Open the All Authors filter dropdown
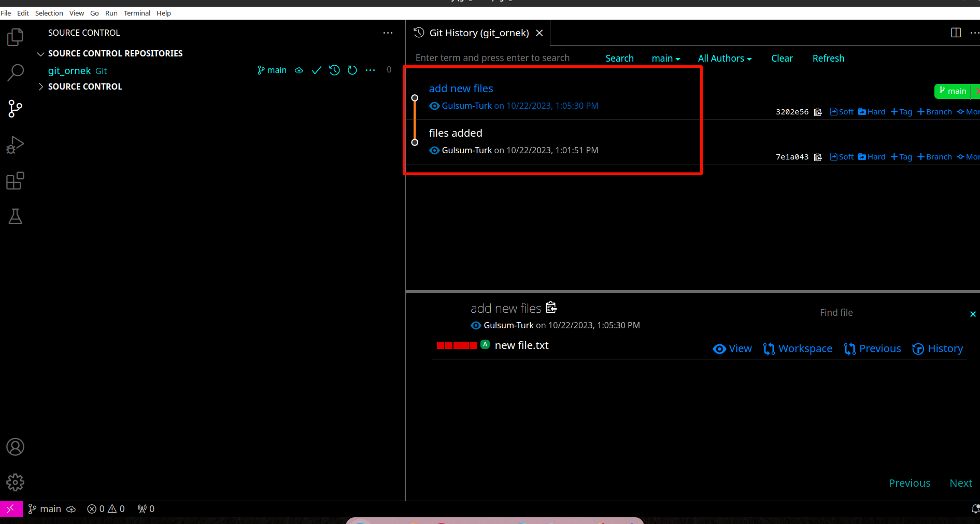This screenshot has width=980, height=524. (x=725, y=59)
